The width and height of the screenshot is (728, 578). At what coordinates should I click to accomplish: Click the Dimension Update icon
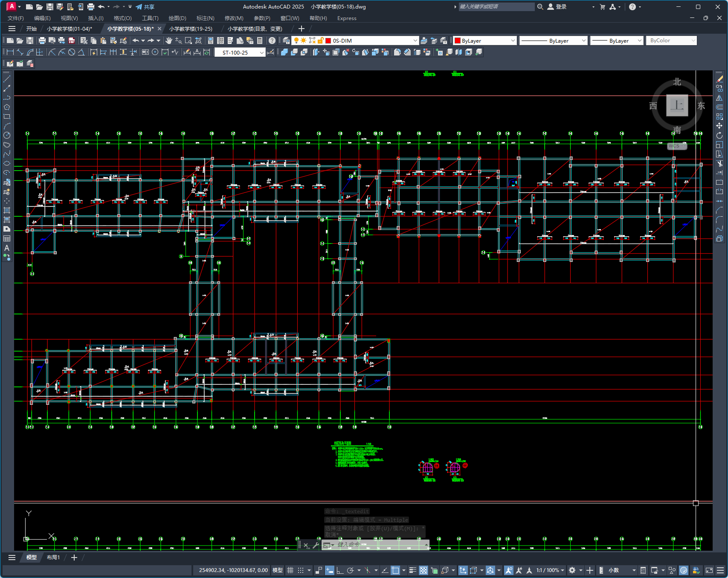click(x=207, y=52)
